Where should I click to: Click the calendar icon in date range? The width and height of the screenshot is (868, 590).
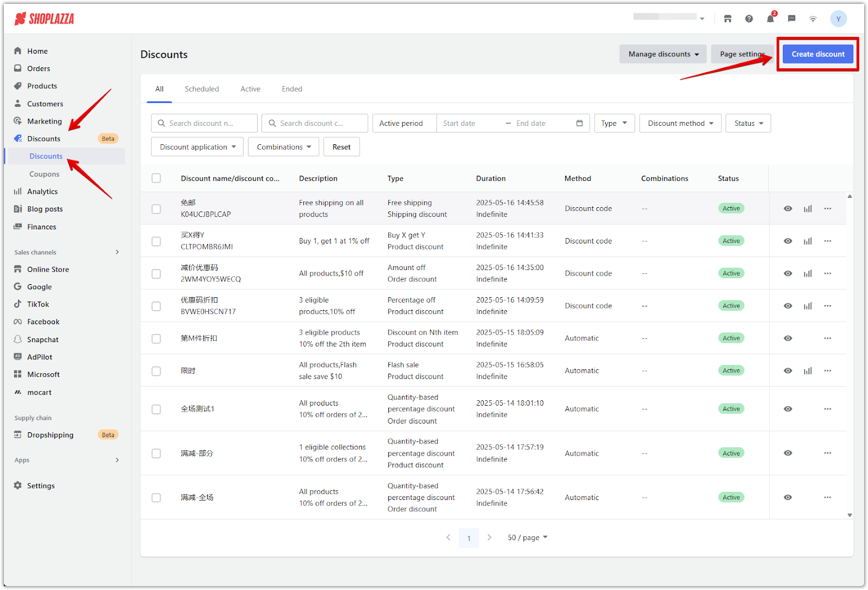point(579,123)
